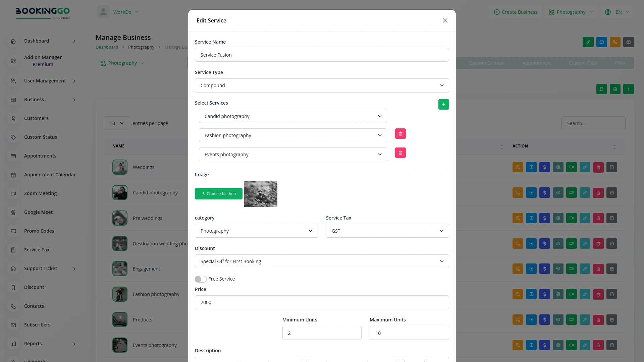Click the phone icon in the header toolbar

tap(615, 42)
